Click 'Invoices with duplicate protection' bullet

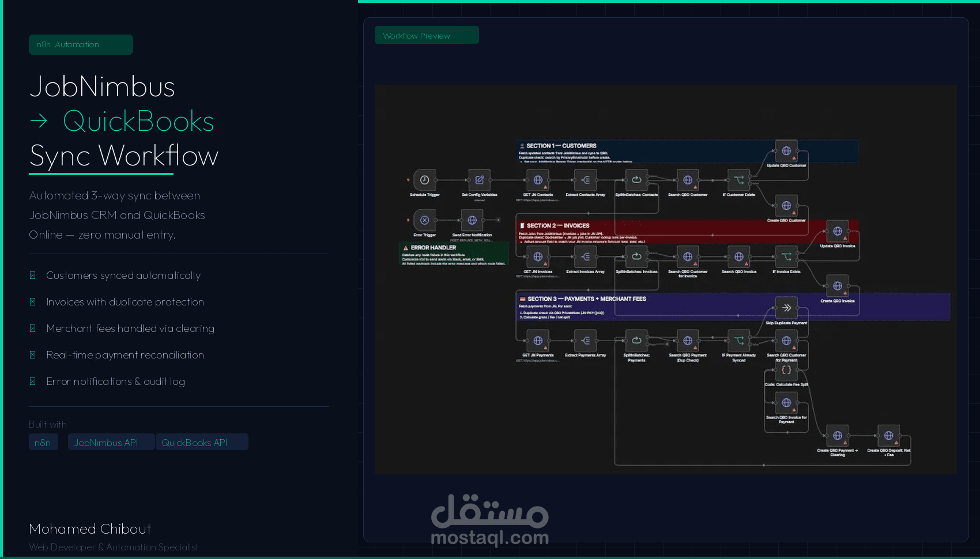tap(125, 302)
